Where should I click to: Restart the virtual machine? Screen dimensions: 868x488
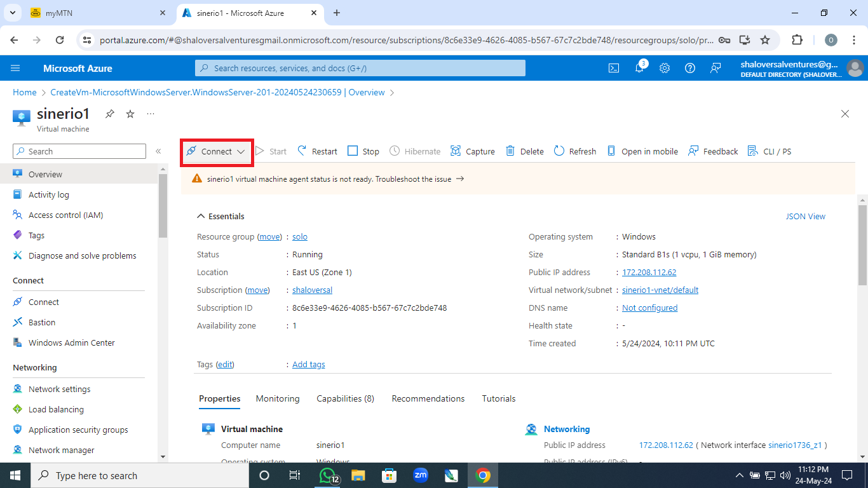pos(317,151)
